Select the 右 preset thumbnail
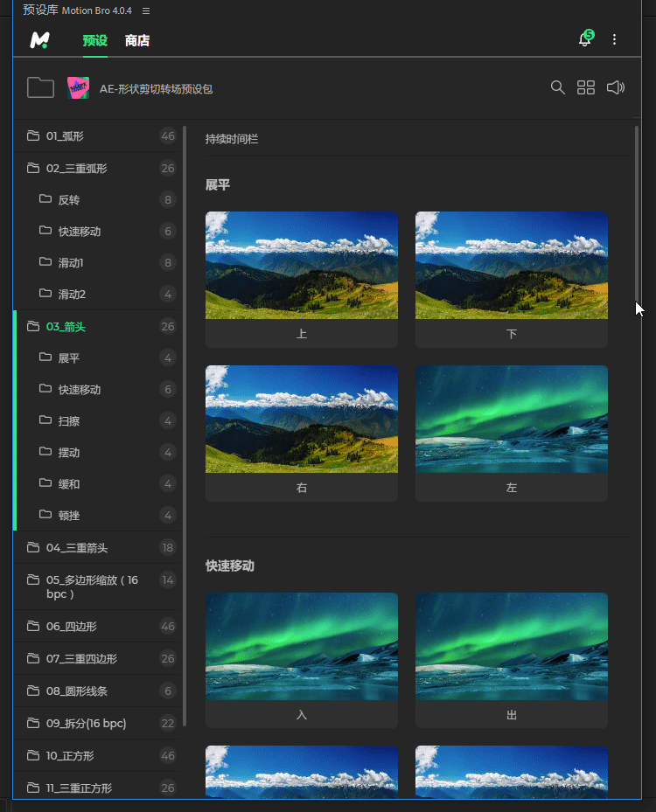This screenshot has height=812, width=656. 302,434
